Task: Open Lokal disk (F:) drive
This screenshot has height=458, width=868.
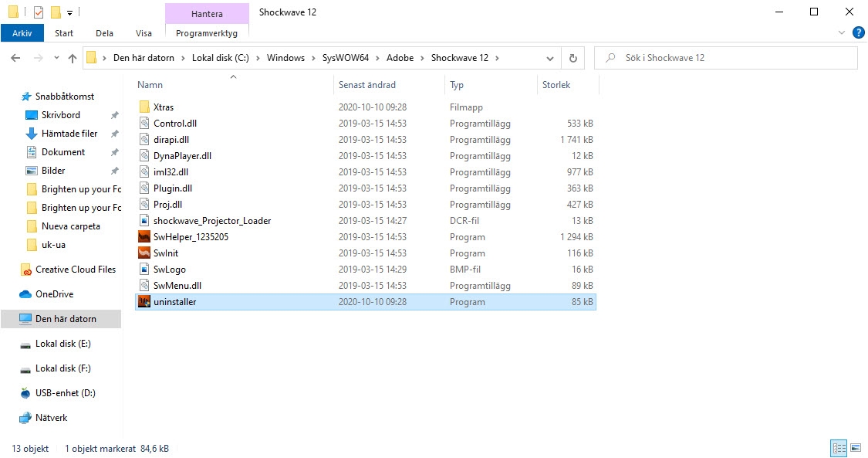Action: [x=56, y=368]
